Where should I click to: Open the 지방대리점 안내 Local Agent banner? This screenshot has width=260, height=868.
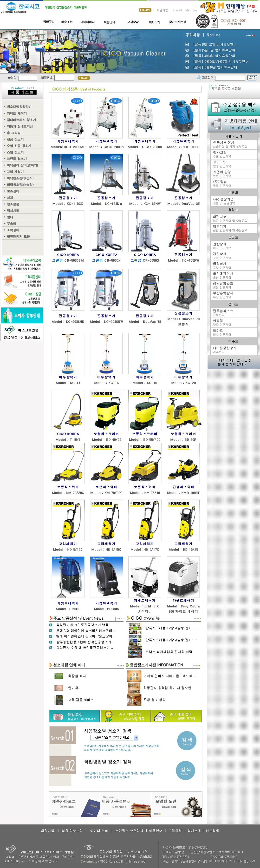pos(234,124)
